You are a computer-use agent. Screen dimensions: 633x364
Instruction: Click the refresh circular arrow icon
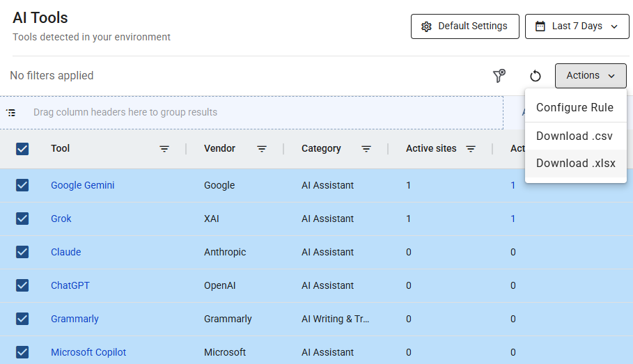click(x=536, y=75)
